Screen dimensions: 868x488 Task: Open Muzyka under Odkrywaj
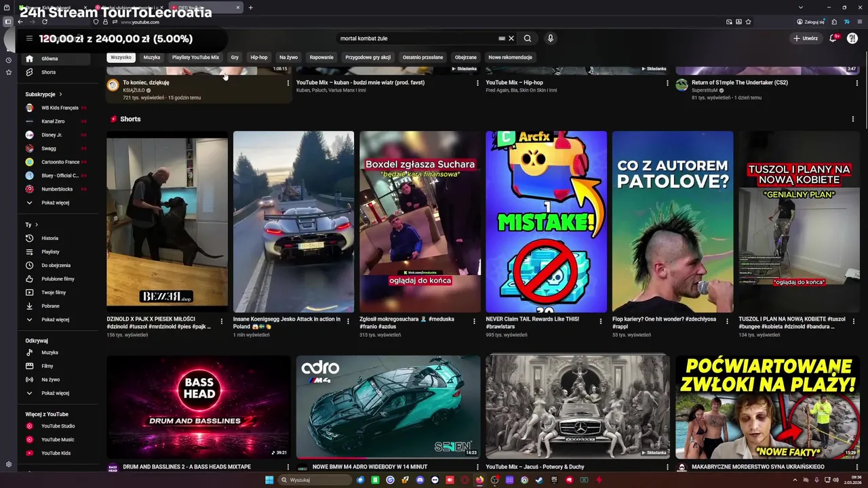(x=57, y=352)
